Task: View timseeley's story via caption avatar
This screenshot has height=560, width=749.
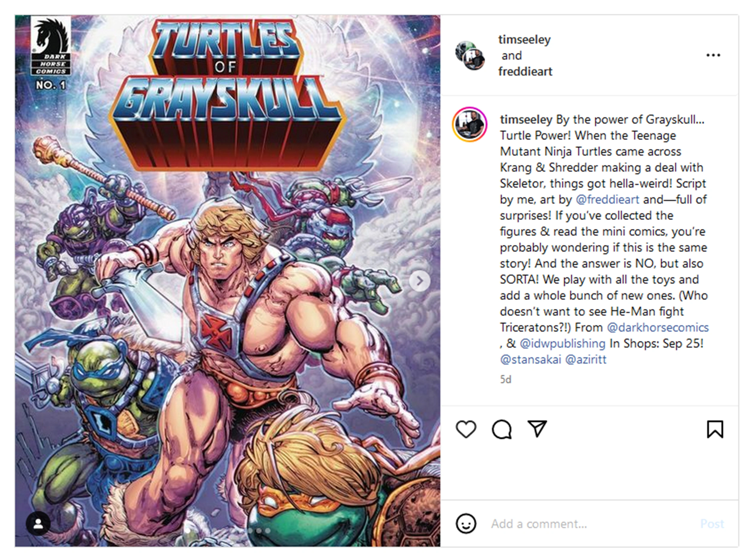Action: [x=470, y=124]
